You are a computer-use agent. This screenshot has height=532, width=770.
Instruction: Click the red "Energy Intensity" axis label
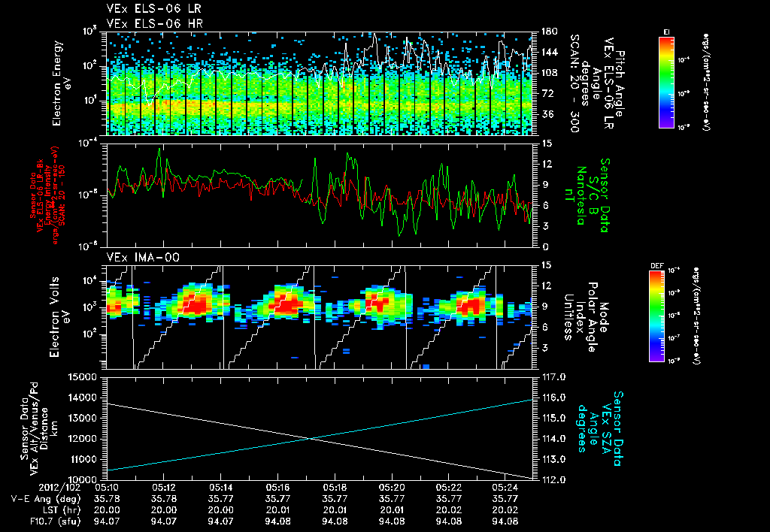(x=48, y=195)
